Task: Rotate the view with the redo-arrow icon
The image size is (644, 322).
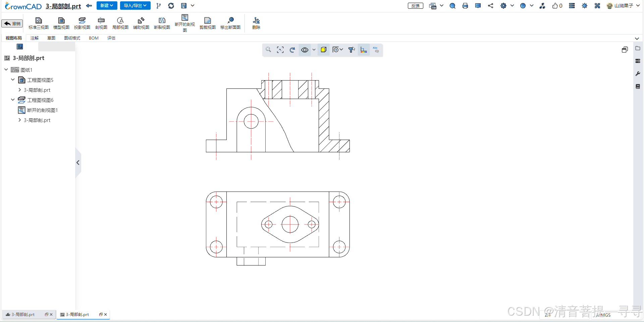Action: point(292,50)
